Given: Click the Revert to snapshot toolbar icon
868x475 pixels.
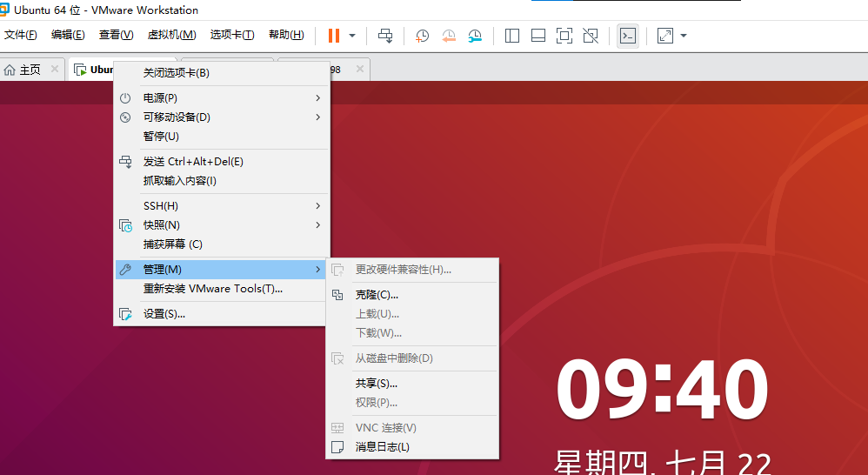Looking at the screenshot, I should (x=449, y=36).
